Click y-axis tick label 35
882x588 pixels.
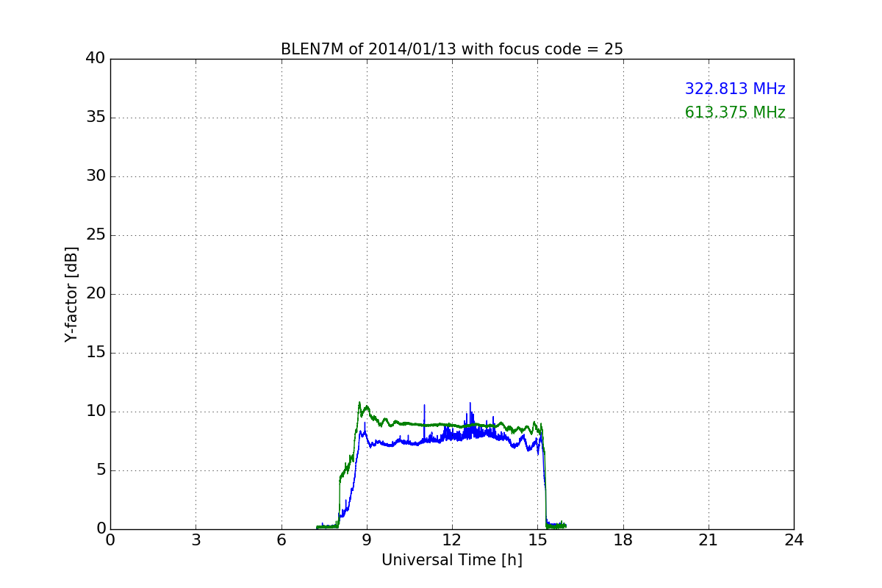tap(96, 118)
